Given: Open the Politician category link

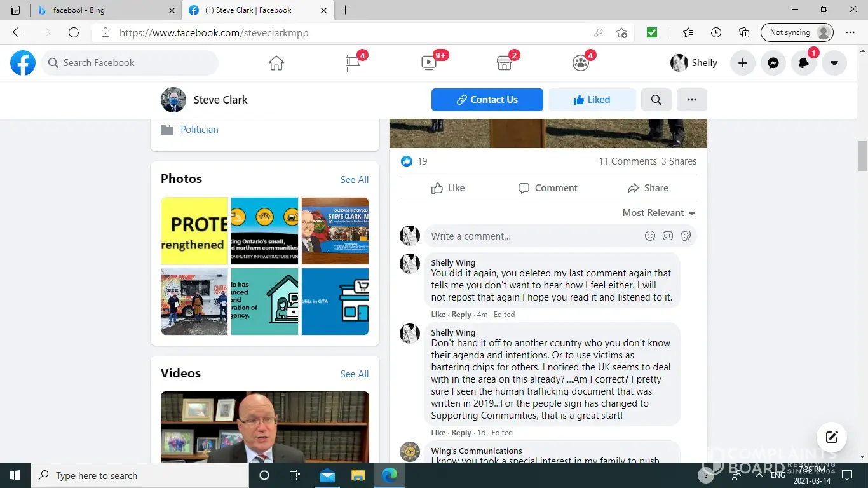Looking at the screenshot, I should click(x=200, y=130).
